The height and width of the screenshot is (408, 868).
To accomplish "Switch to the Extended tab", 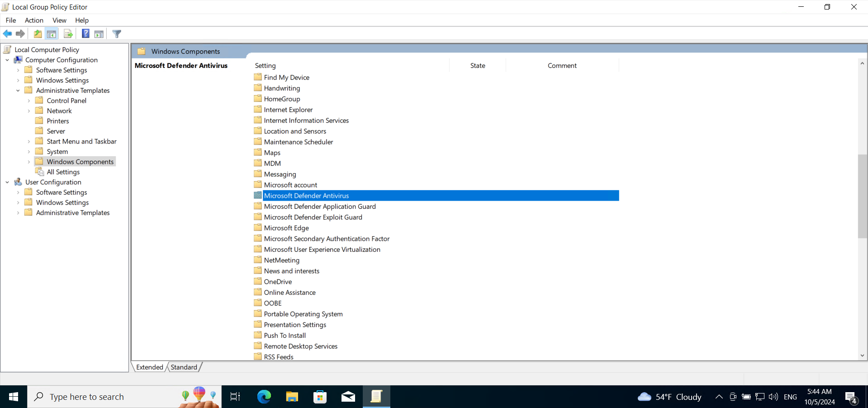I will point(150,367).
